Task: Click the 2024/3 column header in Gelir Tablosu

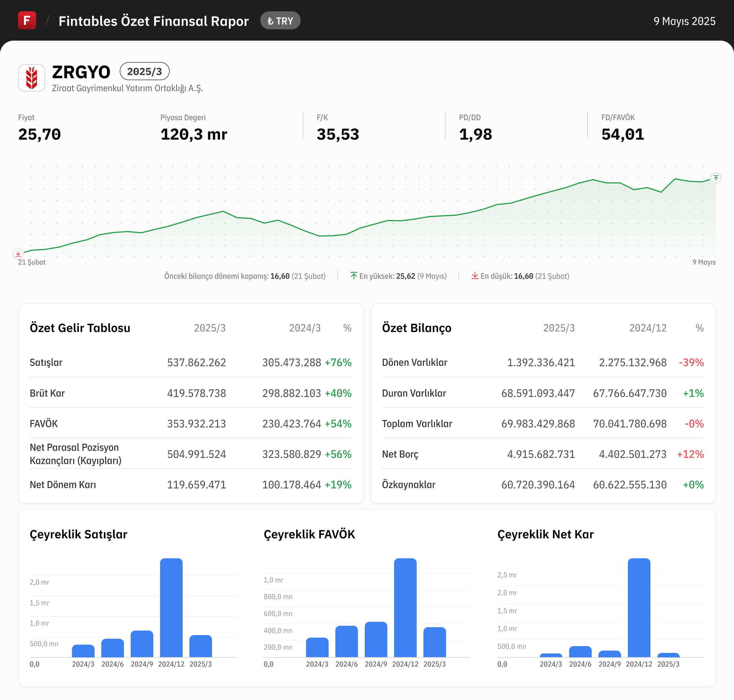Action: click(305, 328)
